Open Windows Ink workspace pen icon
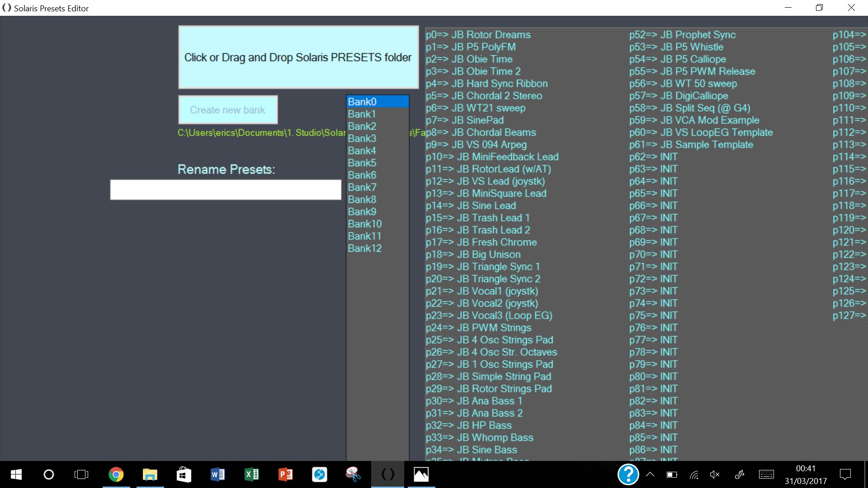The width and height of the screenshot is (868, 488). (740, 474)
